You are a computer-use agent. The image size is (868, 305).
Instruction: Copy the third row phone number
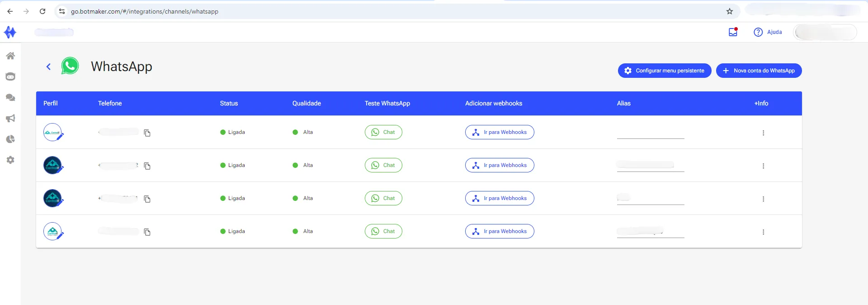147,199
